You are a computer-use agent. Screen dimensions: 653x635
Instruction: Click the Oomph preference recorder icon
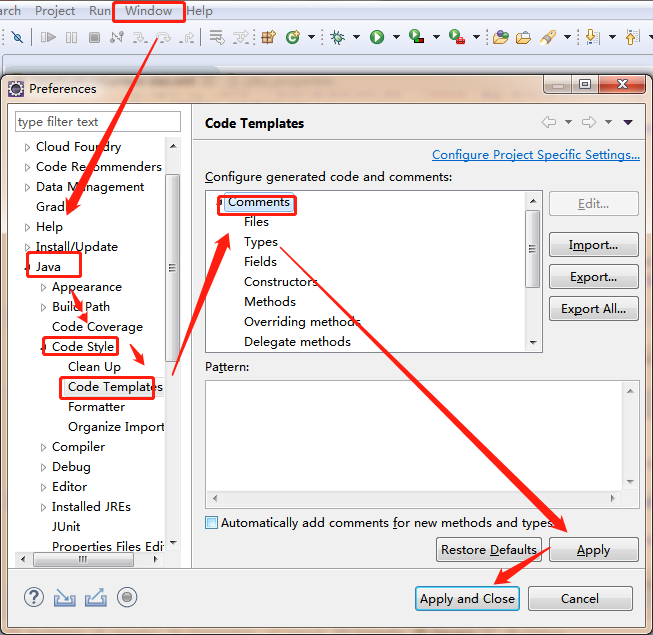coord(127,597)
